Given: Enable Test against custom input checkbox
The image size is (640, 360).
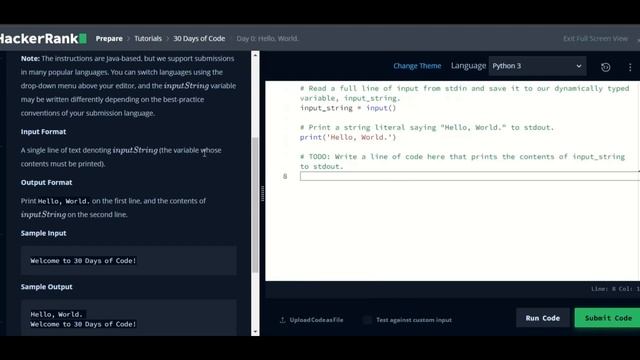Looking at the screenshot, I should 367,320.
